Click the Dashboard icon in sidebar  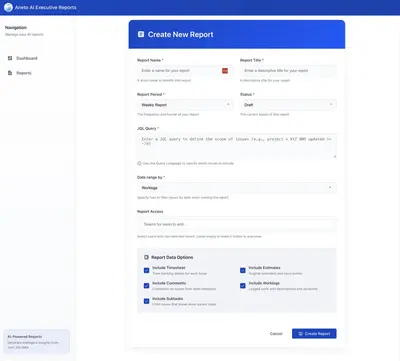(10, 58)
